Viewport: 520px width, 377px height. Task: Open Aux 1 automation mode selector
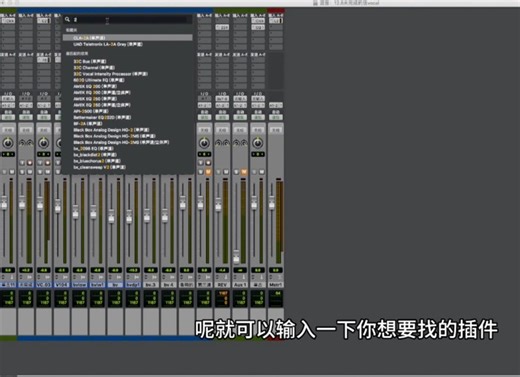click(x=240, y=117)
